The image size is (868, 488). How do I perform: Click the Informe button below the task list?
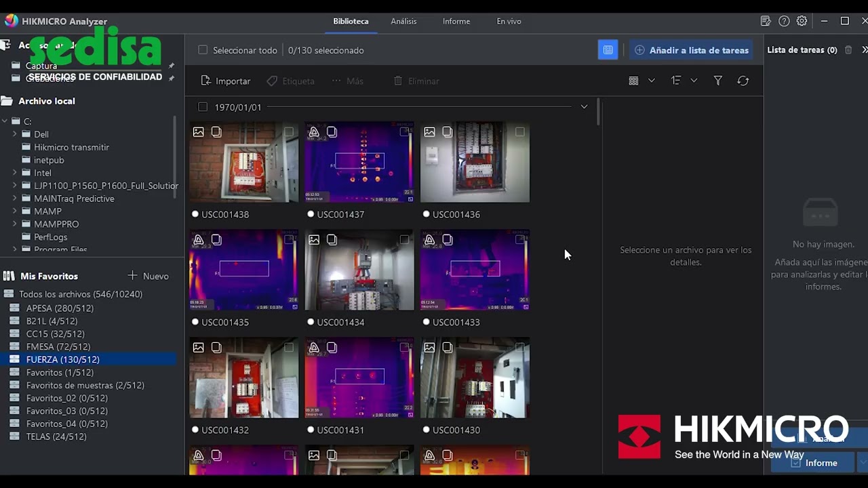pyautogui.click(x=814, y=463)
